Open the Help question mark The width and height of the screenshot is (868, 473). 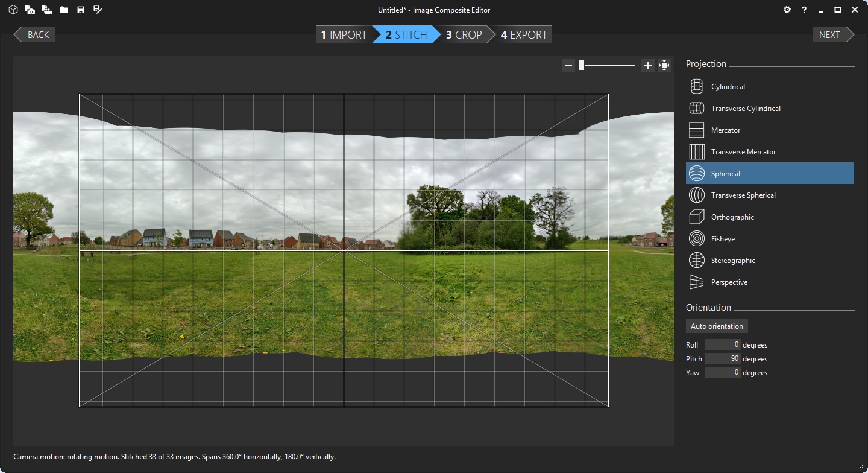[x=804, y=10]
